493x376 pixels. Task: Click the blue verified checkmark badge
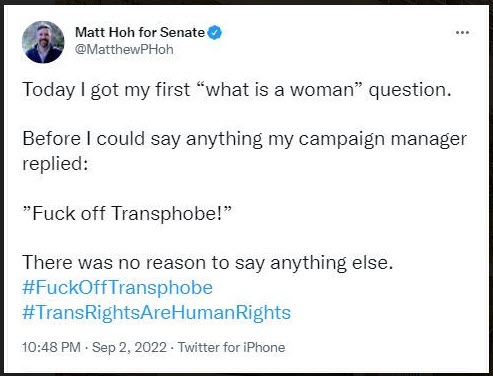[x=215, y=33]
